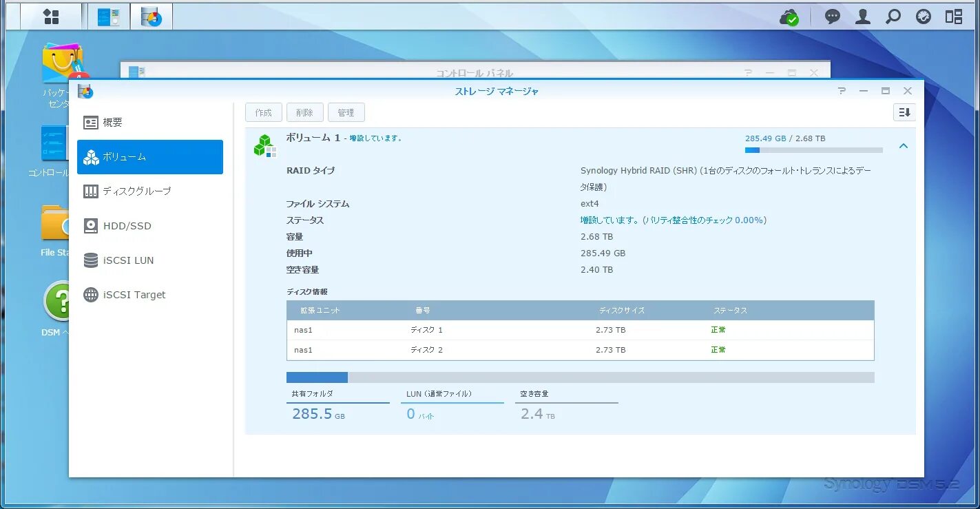Open Storage Manager help question mark
Screen dimensions: 980x509
(842, 91)
